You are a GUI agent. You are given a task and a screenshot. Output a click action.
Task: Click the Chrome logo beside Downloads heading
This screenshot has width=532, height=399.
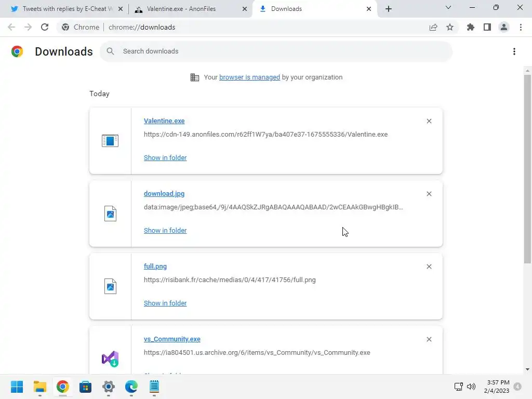(x=17, y=51)
